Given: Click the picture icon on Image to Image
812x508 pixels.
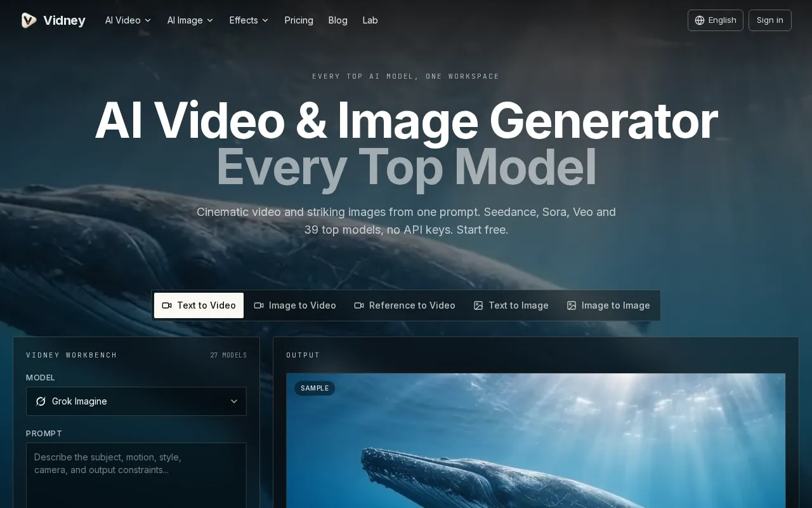Looking at the screenshot, I should (572, 305).
